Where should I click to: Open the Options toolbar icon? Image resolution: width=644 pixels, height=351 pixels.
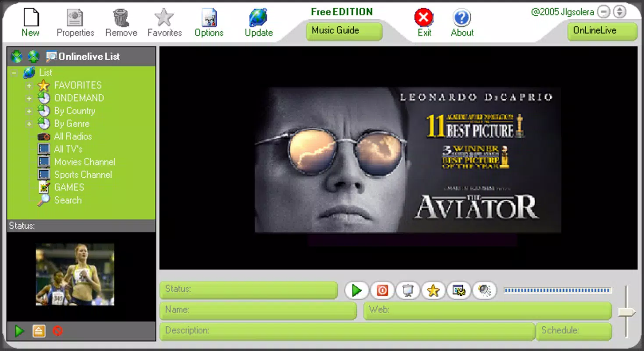(209, 18)
